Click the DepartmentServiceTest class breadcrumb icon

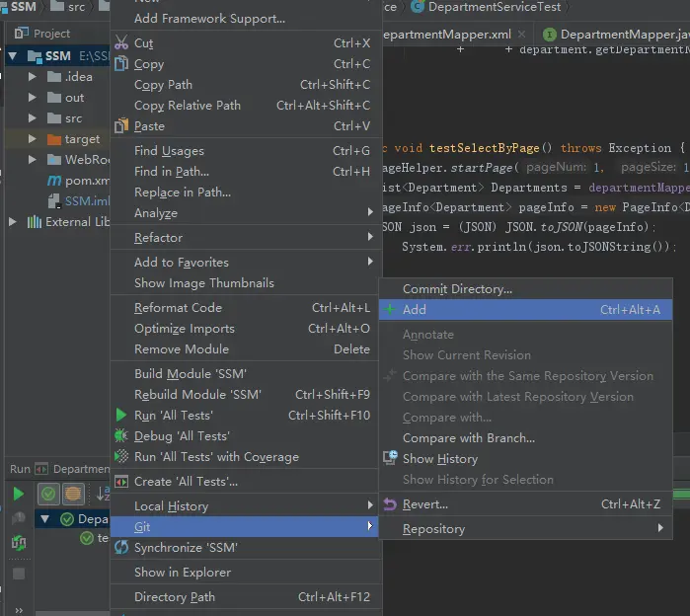click(x=418, y=6)
